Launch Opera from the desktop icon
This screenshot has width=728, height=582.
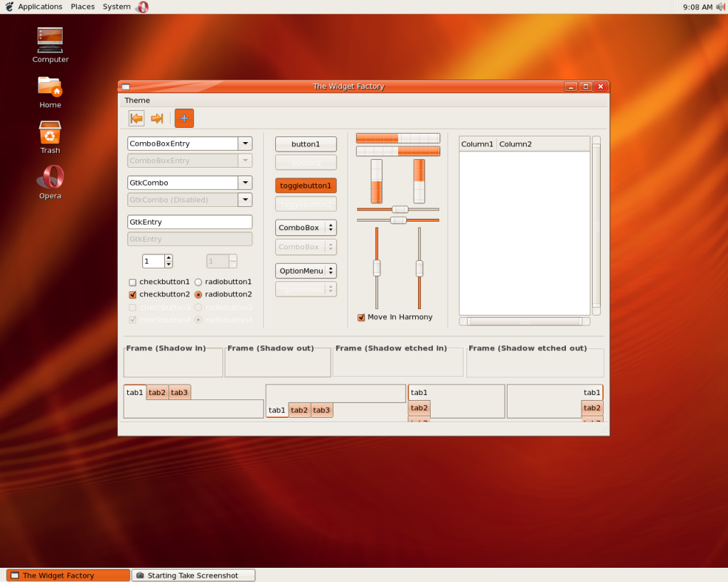click(50, 178)
